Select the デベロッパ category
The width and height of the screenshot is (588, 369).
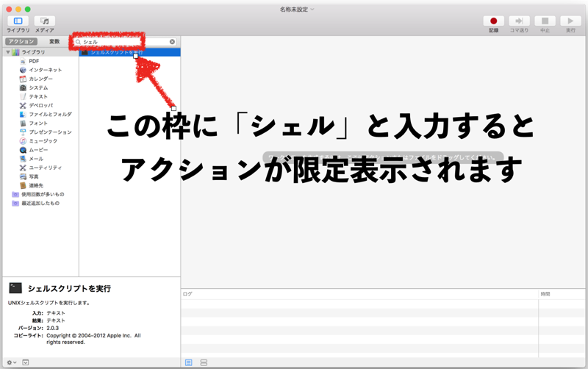(x=41, y=105)
